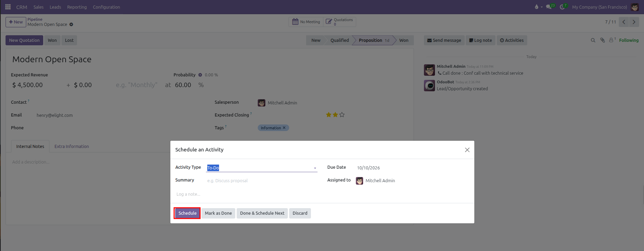Viewport: 644px width, 251px height.
Task: Set priority to the first star
Action: pyautogui.click(x=329, y=115)
